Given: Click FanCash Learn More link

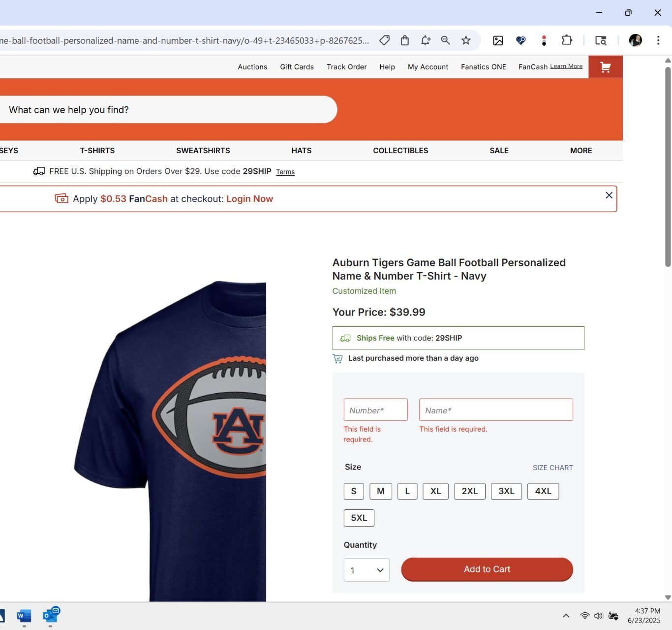Looking at the screenshot, I should pyautogui.click(x=566, y=66).
